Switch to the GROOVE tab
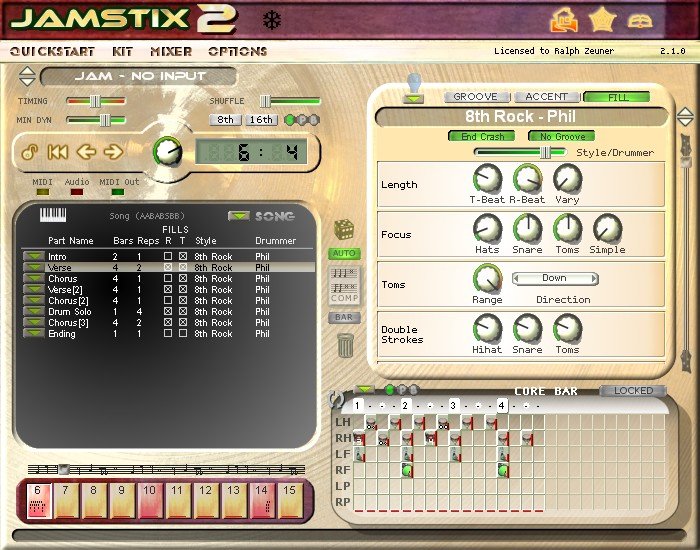This screenshot has width=700, height=550. pyautogui.click(x=476, y=97)
